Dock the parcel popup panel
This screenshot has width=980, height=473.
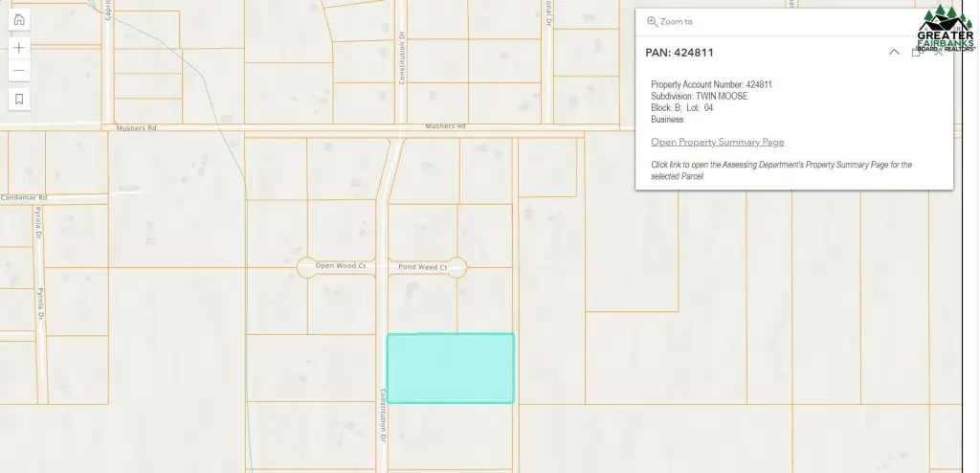point(916,53)
